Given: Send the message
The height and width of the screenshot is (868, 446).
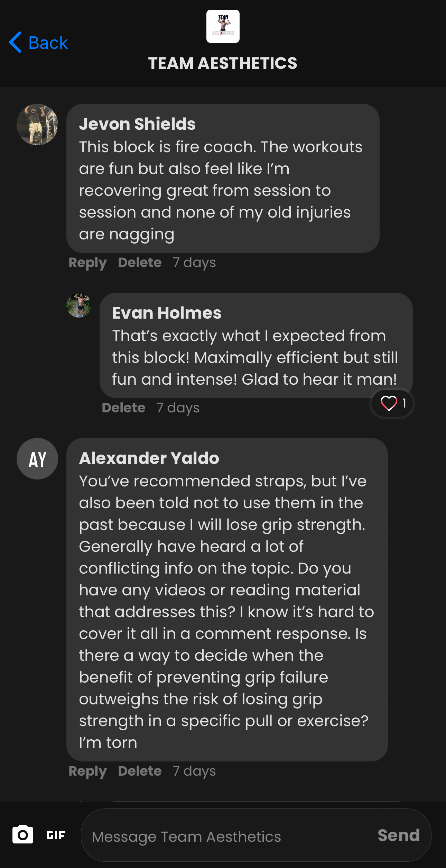Looking at the screenshot, I should [399, 835].
